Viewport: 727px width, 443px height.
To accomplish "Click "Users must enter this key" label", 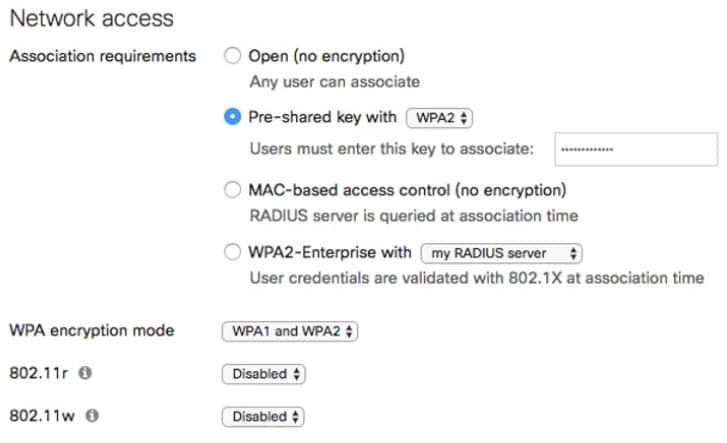I will coord(392,149).
